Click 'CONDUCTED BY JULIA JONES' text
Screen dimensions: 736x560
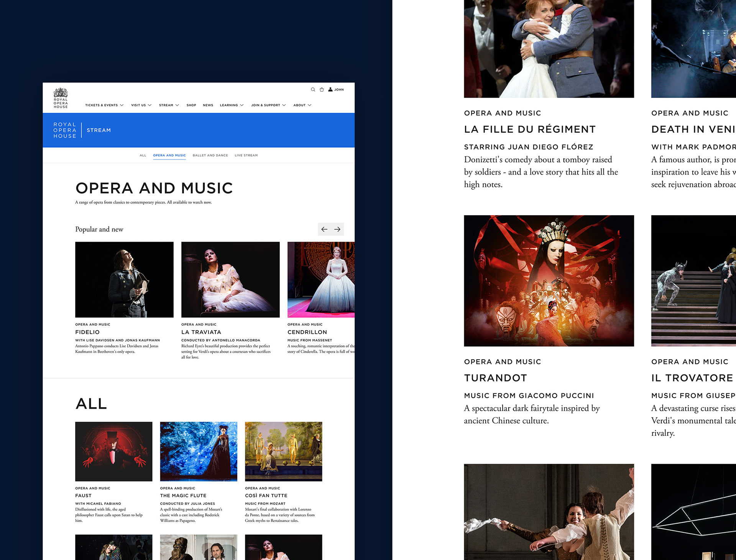point(187,504)
